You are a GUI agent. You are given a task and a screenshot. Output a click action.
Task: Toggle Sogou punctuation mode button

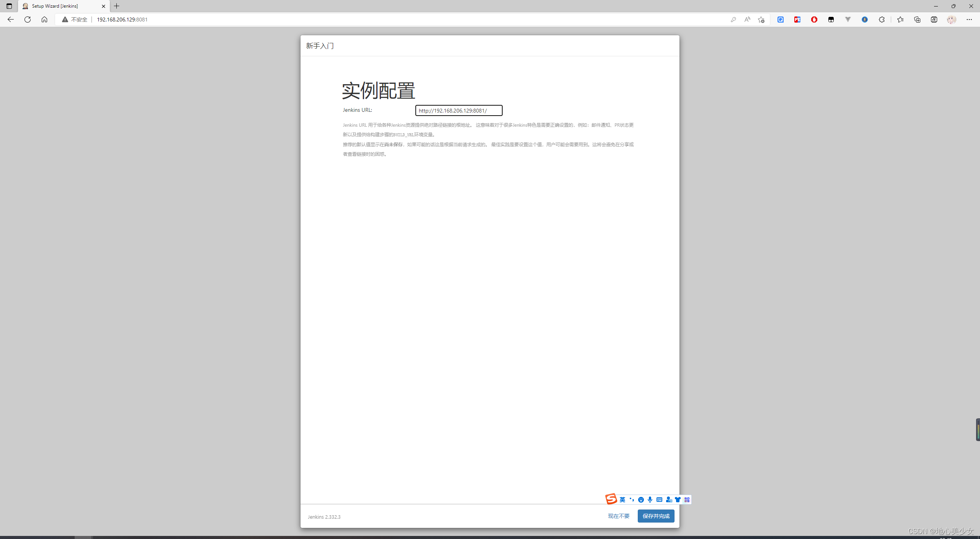point(632,500)
